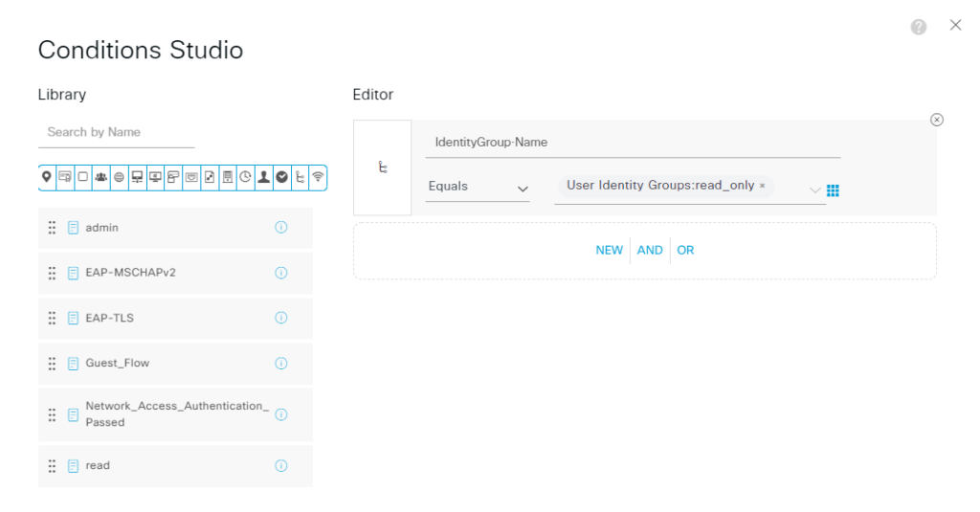Remove the read_only identity group tag
Viewport: 980px width, 512px height.
763,187
